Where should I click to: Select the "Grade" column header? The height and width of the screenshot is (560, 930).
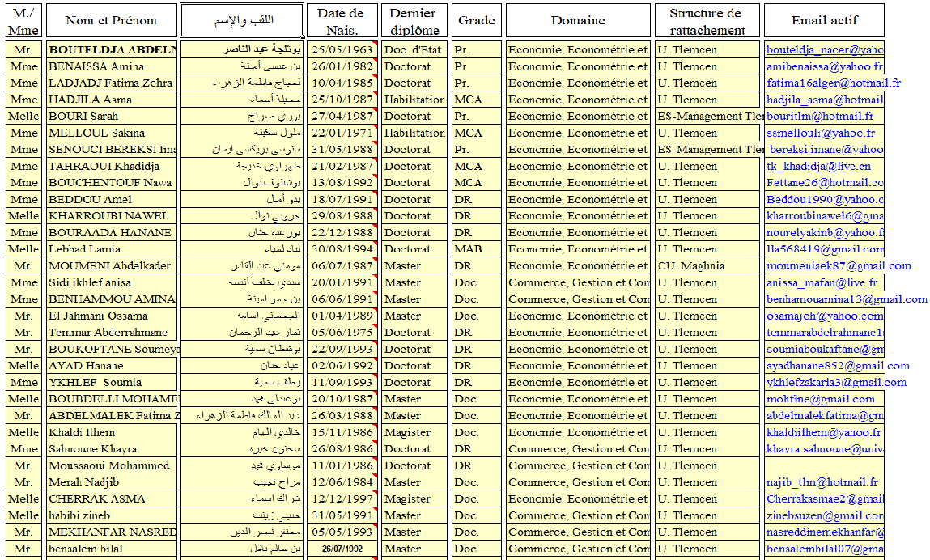476,21
